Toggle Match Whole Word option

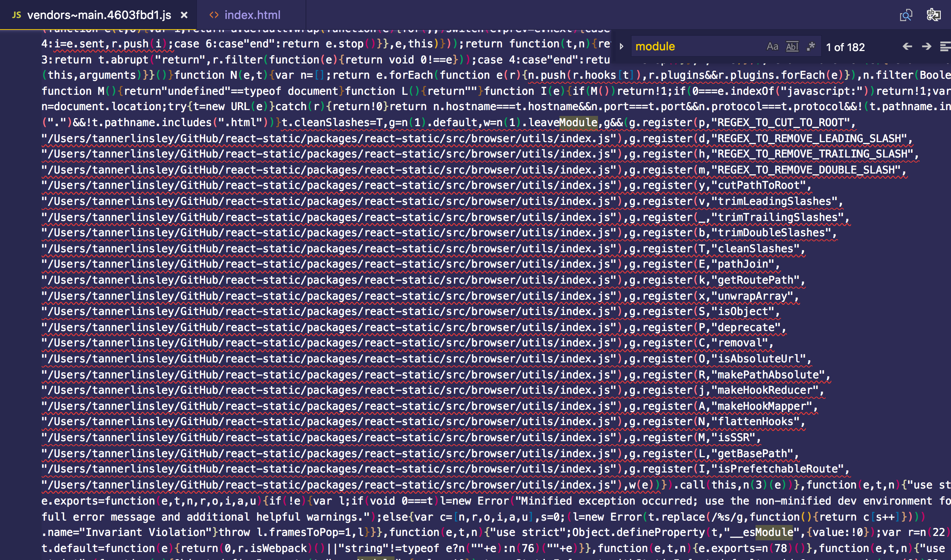click(x=792, y=46)
